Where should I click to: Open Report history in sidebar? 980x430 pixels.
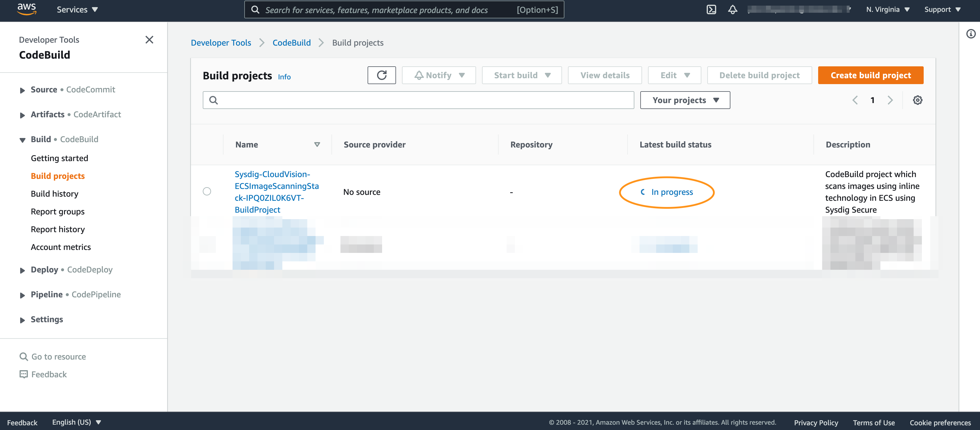pos(58,229)
